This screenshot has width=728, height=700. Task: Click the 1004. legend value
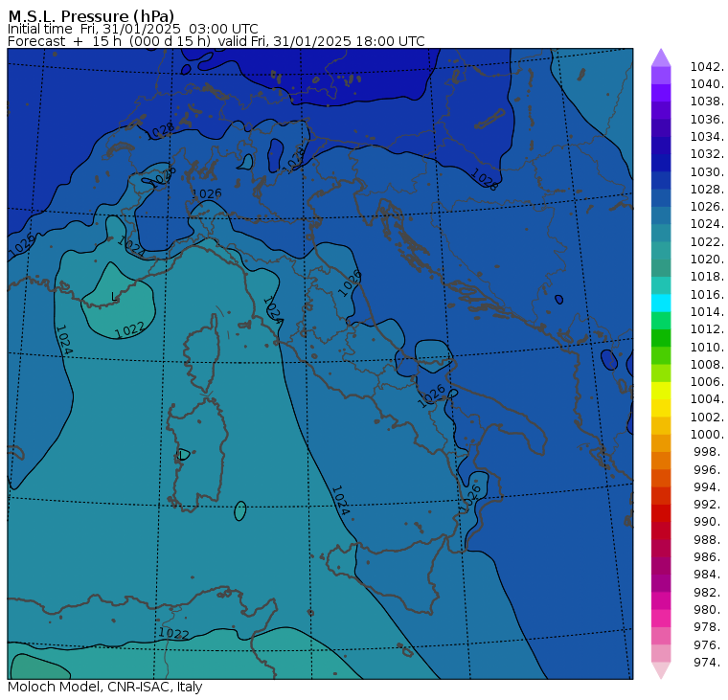tap(707, 399)
